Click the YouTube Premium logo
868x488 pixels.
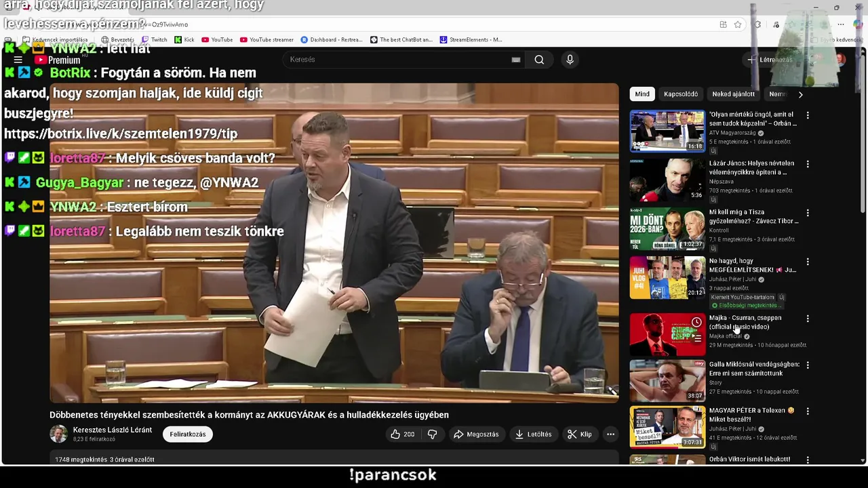58,60
